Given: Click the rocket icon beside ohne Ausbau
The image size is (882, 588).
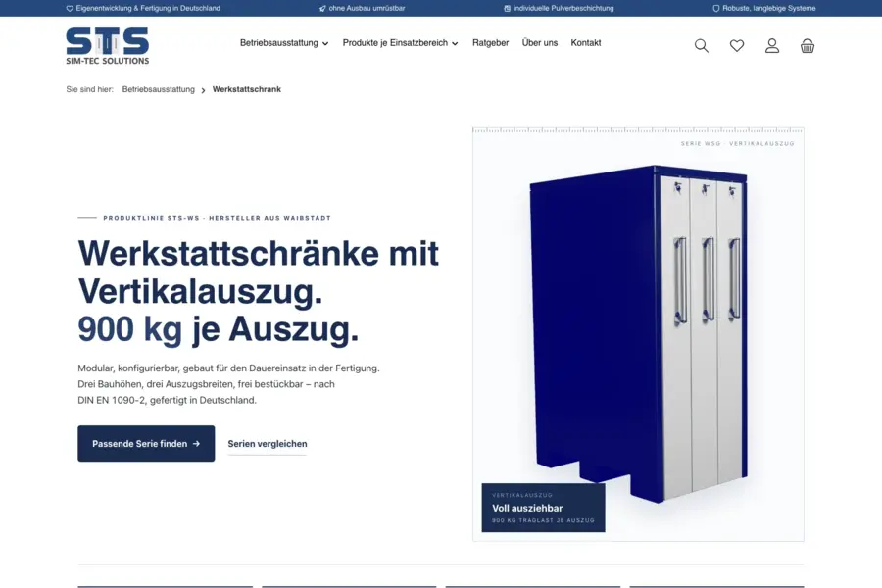Looking at the screenshot, I should tap(322, 9).
